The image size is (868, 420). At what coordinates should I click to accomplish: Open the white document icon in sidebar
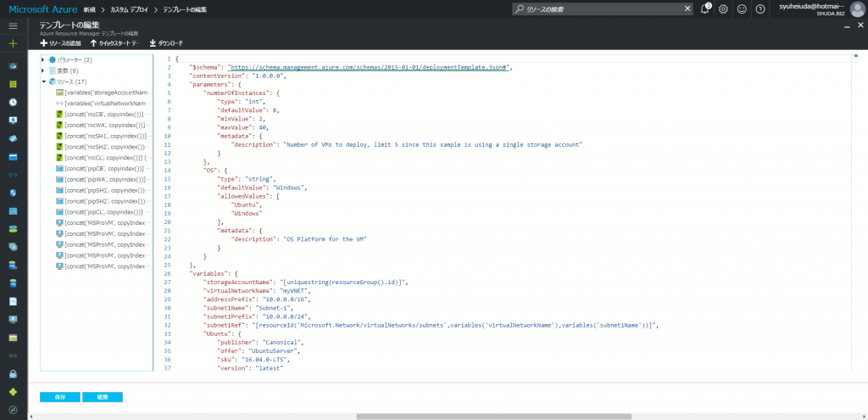tap(14, 301)
